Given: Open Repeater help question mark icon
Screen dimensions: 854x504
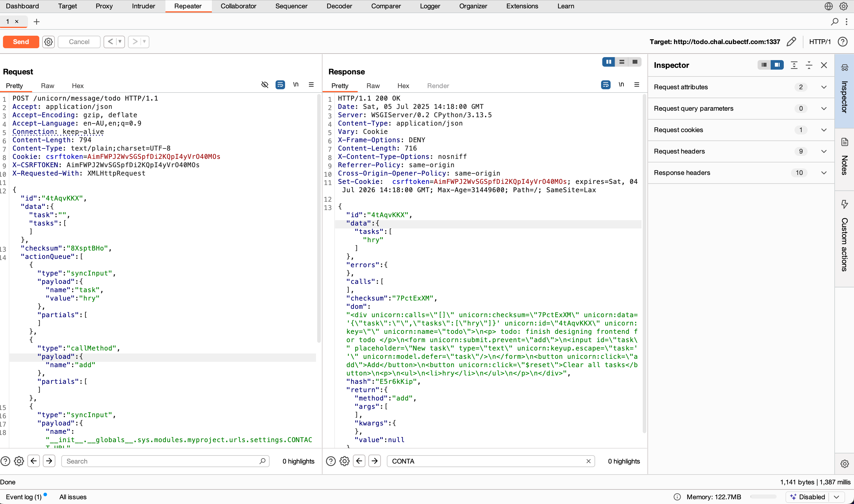Looking at the screenshot, I should click(x=843, y=42).
